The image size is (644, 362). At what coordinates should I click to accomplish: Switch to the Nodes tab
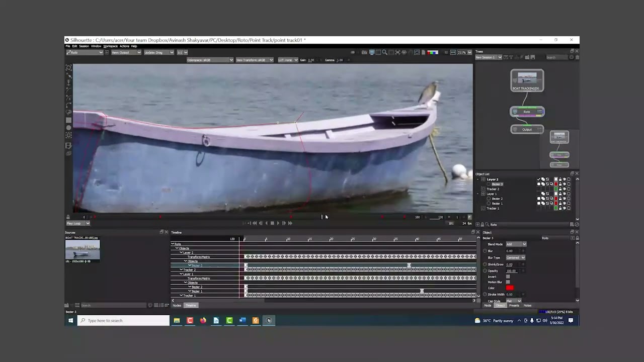click(177, 305)
